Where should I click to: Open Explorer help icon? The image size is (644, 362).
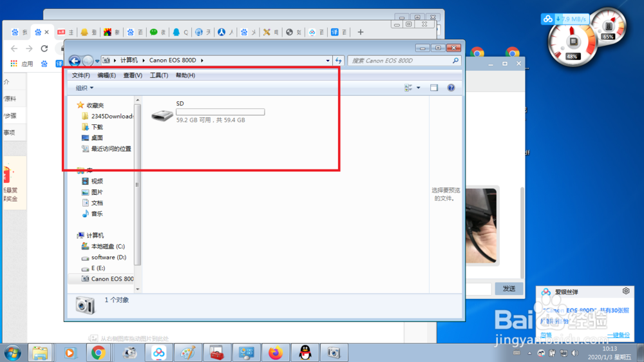coord(451,88)
